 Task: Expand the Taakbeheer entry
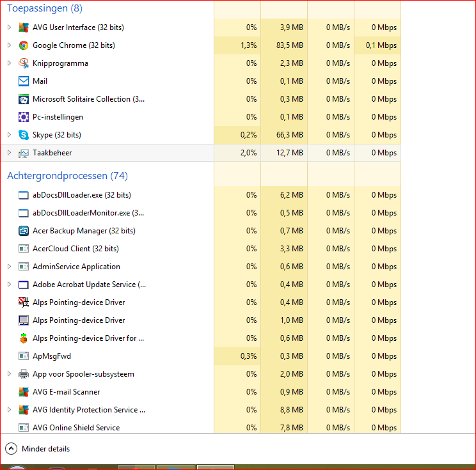[x=9, y=153]
